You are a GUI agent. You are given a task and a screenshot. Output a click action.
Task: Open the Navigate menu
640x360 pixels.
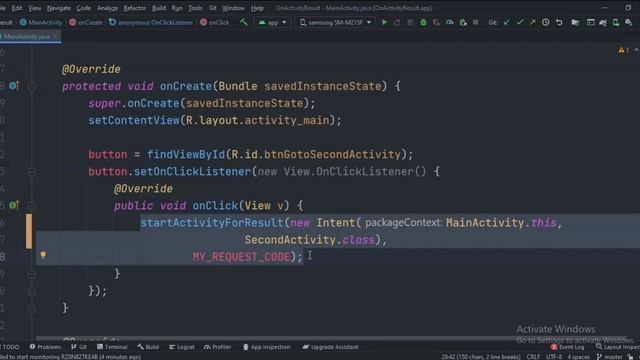[x=58, y=8]
